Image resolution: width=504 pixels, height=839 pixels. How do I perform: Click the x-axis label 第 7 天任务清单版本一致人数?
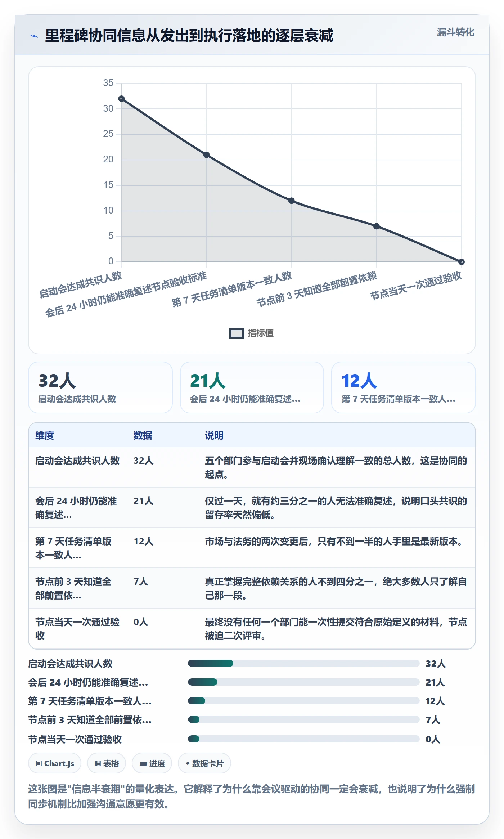(x=231, y=290)
